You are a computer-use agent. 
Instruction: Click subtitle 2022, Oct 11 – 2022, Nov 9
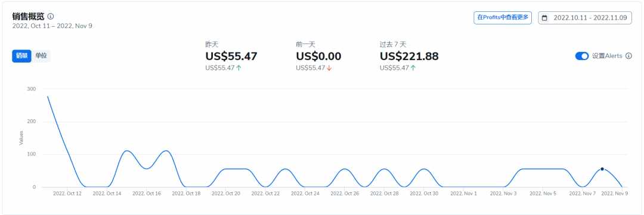pyautogui.click(x=52, y=26)
